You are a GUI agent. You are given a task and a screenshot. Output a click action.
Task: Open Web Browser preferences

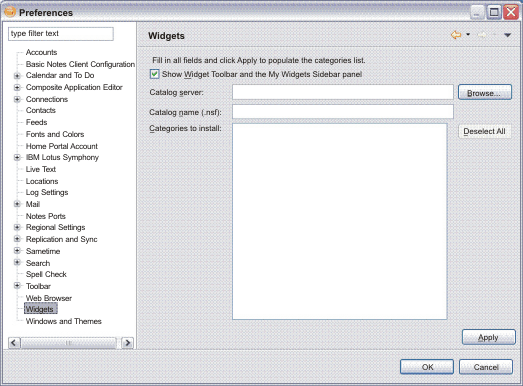click(x=49, y=298)
